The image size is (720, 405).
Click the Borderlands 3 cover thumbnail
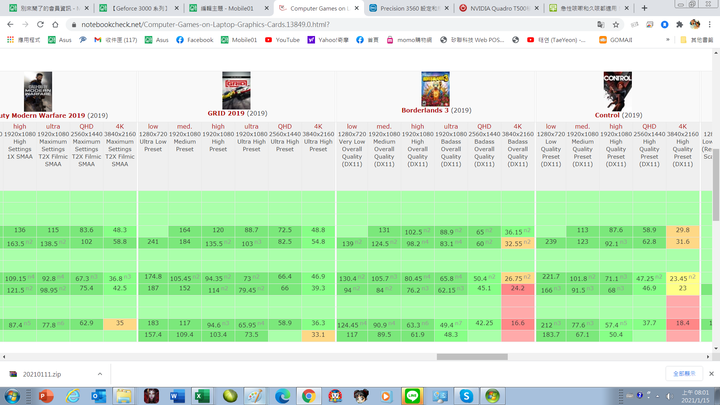pyautogui.click(x=435, y=89)
